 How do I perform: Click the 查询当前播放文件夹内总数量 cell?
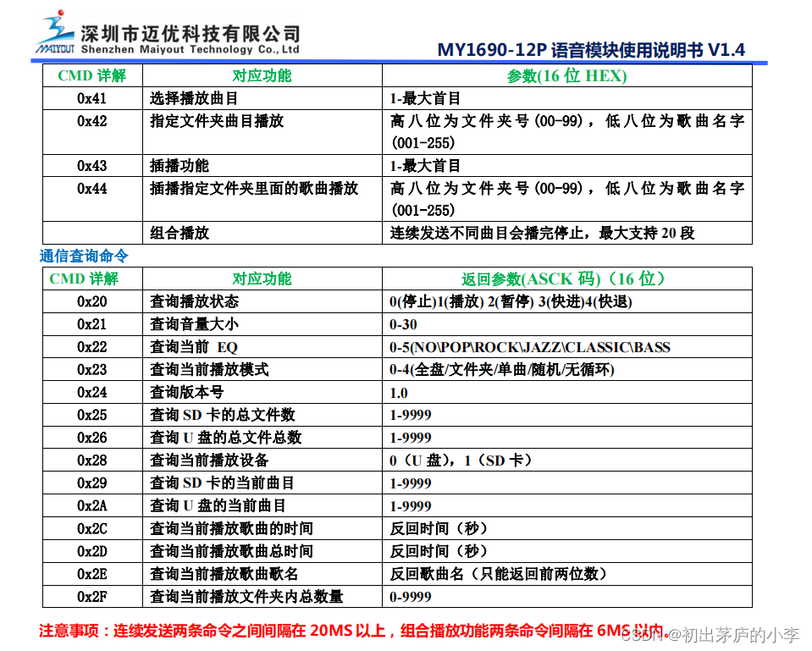click(262, 596)
